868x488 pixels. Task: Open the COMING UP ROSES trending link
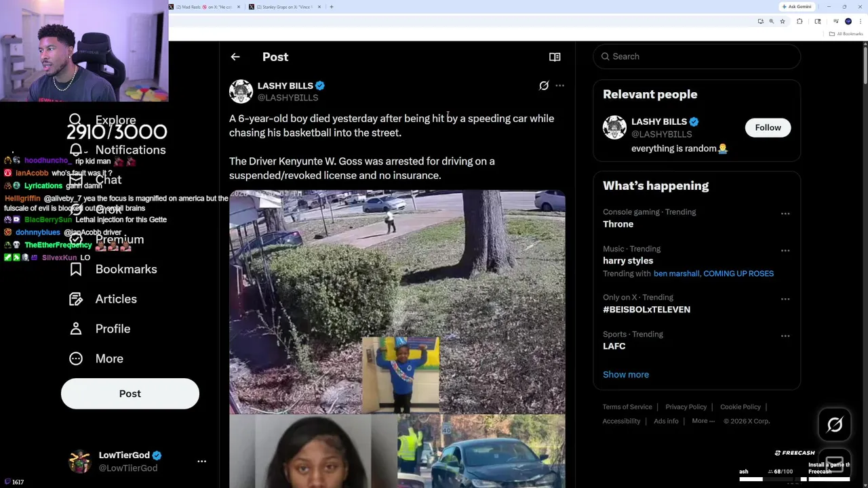point(738,273)
